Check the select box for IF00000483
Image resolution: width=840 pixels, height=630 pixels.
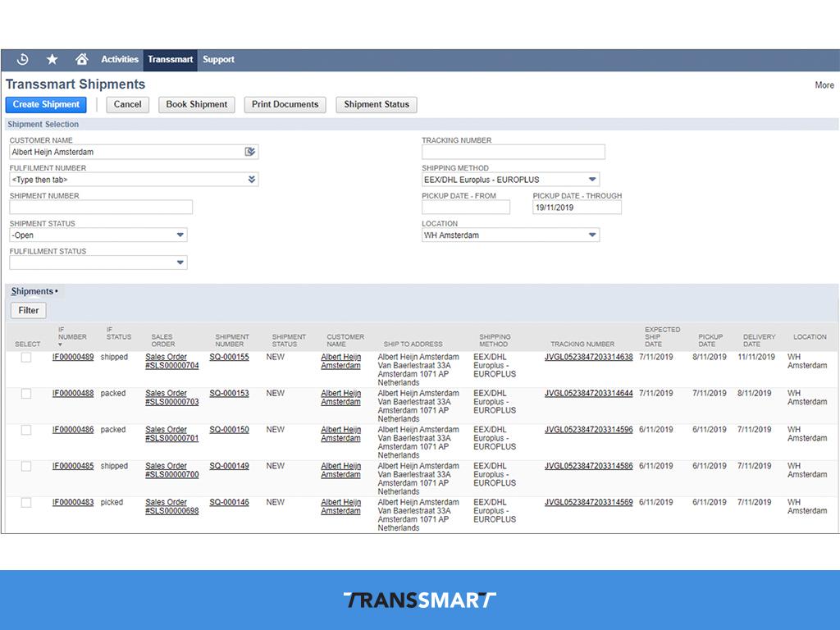coord(26,502)
